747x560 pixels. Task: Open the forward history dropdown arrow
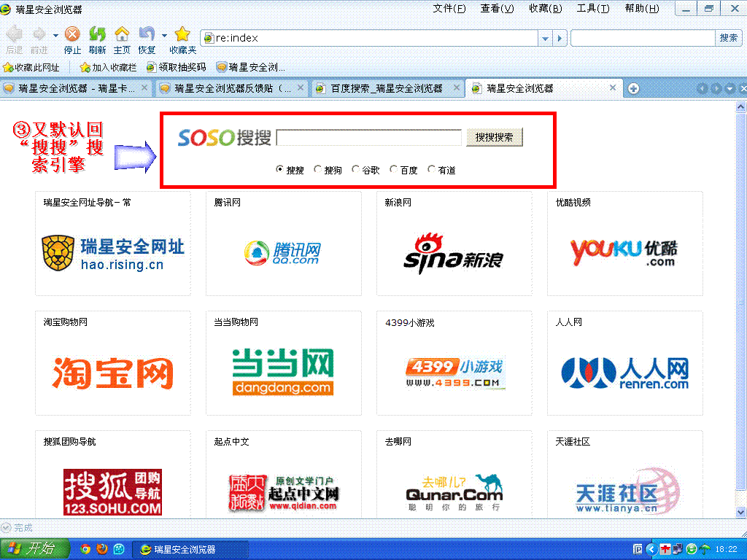coord(55,35)
